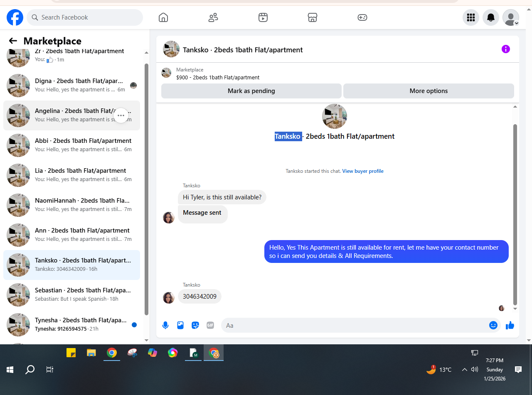Click the blue apartment availability reply message
Screen dimensions: 532x395
click(387, 251)
